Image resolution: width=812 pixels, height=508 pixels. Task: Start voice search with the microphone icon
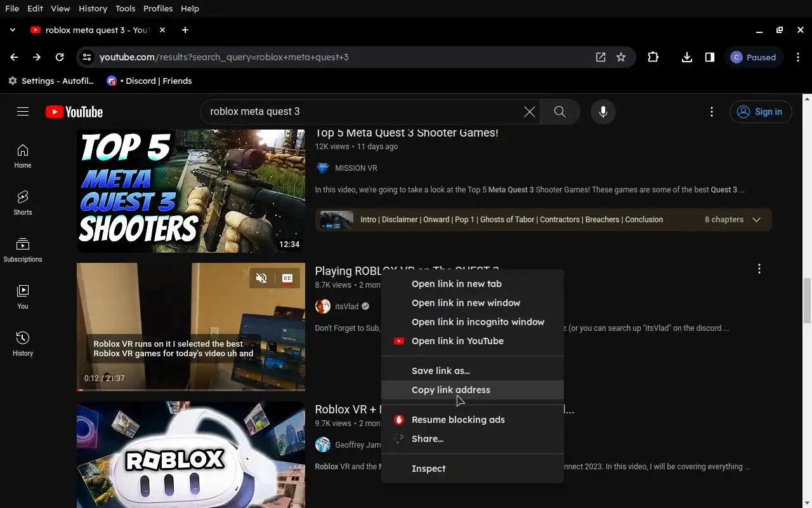[x=603, y=112]
